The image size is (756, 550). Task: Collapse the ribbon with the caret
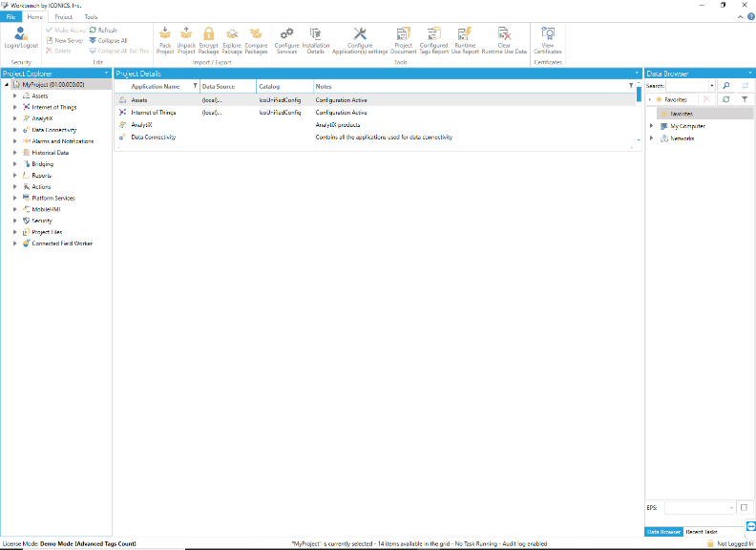740,17
